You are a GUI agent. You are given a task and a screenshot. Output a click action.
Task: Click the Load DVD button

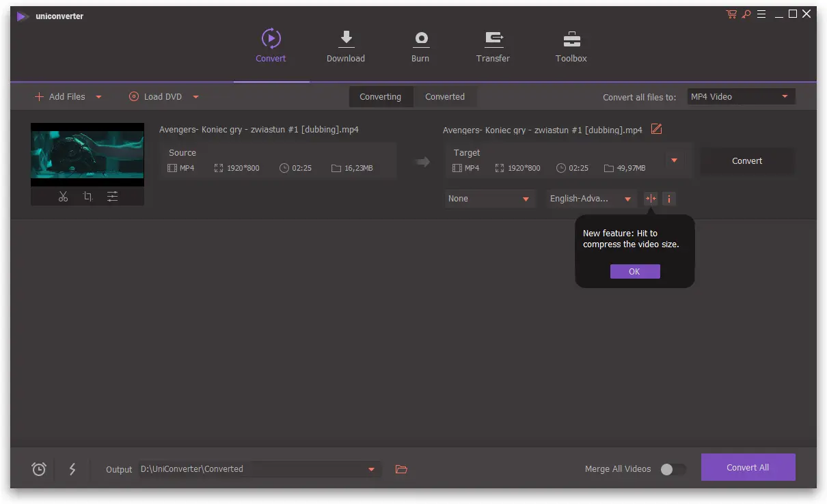point(156,97)
